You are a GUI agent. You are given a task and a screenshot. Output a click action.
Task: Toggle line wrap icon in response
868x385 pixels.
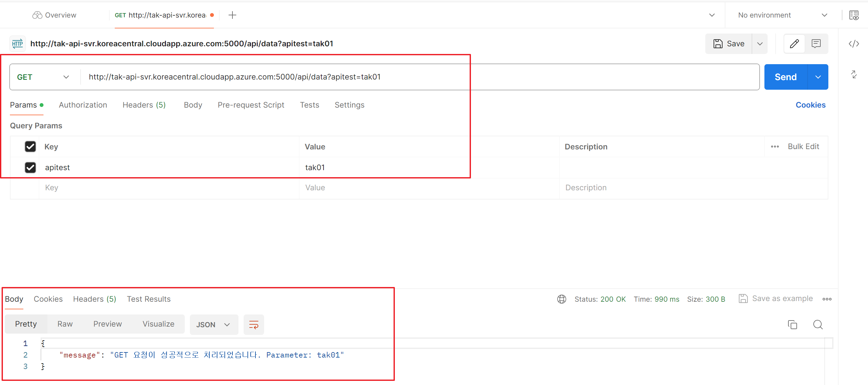pos(254,324)
